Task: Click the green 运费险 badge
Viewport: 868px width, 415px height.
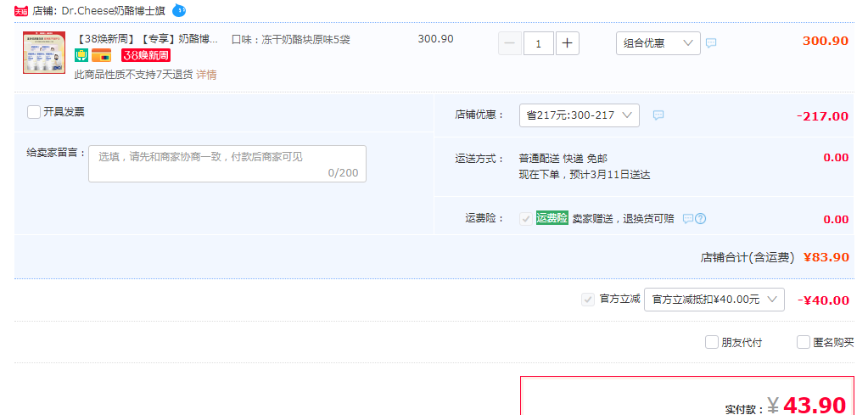Action: [x=552, y=218]
